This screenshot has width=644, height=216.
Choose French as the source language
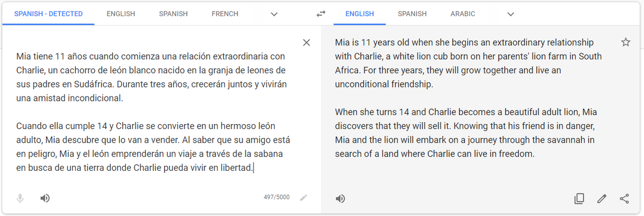225,14
